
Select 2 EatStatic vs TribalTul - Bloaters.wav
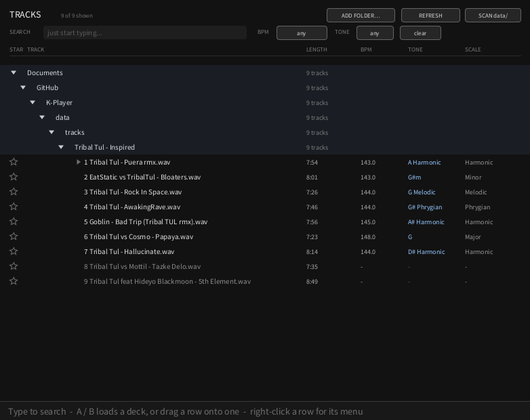[265, 177]
